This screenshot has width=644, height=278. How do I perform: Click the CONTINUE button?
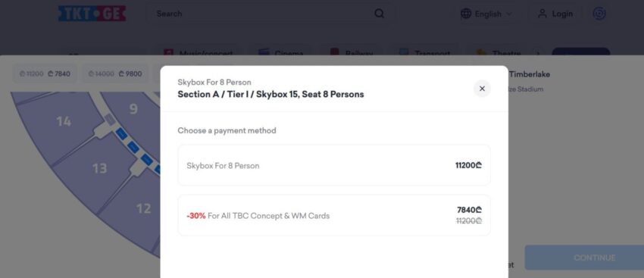[584, 258]
